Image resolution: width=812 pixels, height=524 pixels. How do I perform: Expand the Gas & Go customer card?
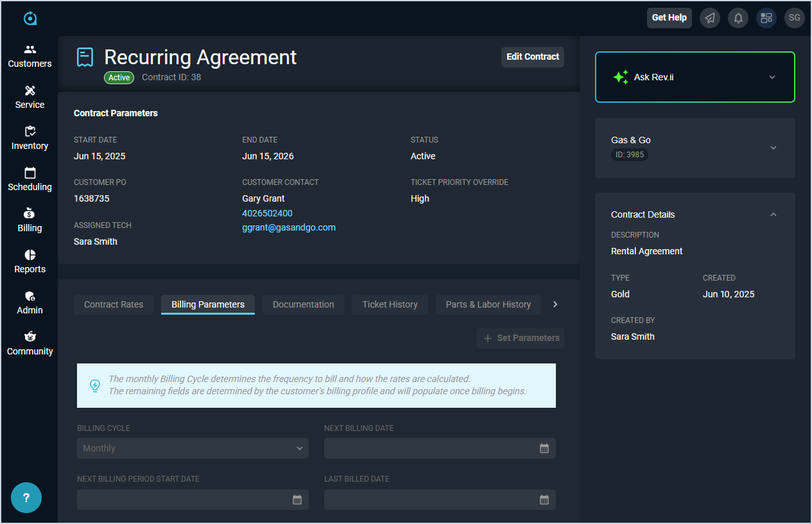pyautogui.click(x=773, y=148)
